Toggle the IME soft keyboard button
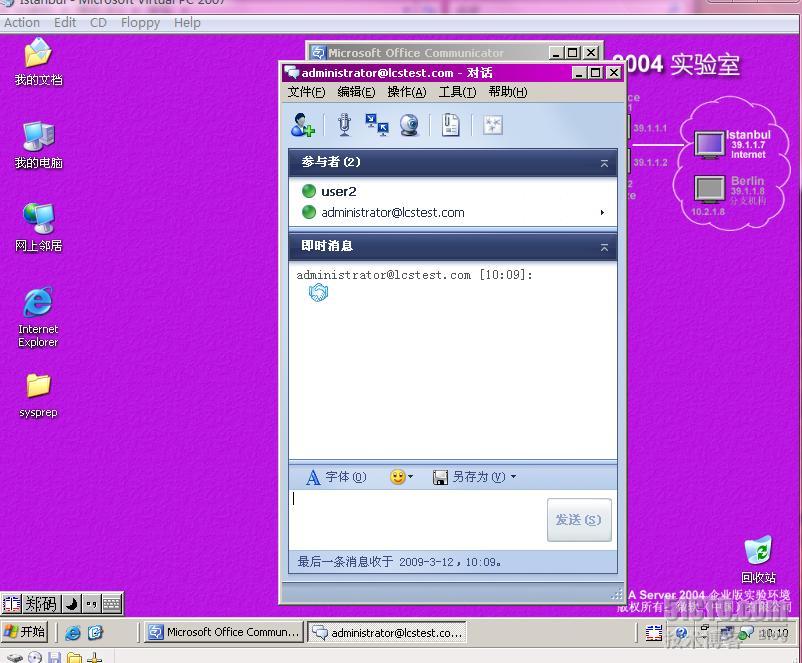The width and height of the screenshot is (802, 663). click(112, 604)
